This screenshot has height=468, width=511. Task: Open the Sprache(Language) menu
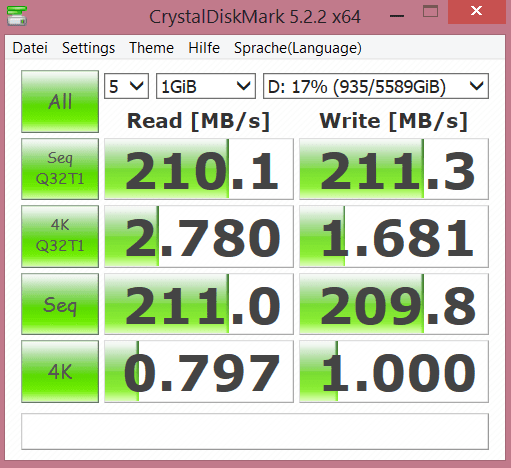click(x=298, y=48)
